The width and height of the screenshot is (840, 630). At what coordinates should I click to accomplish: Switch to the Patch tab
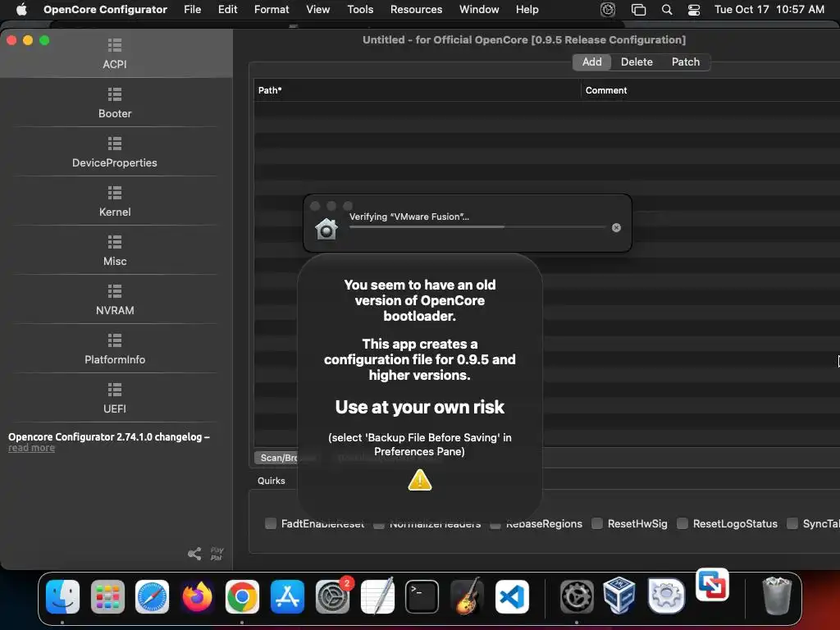pyautogui.click(x=686, y=62)
